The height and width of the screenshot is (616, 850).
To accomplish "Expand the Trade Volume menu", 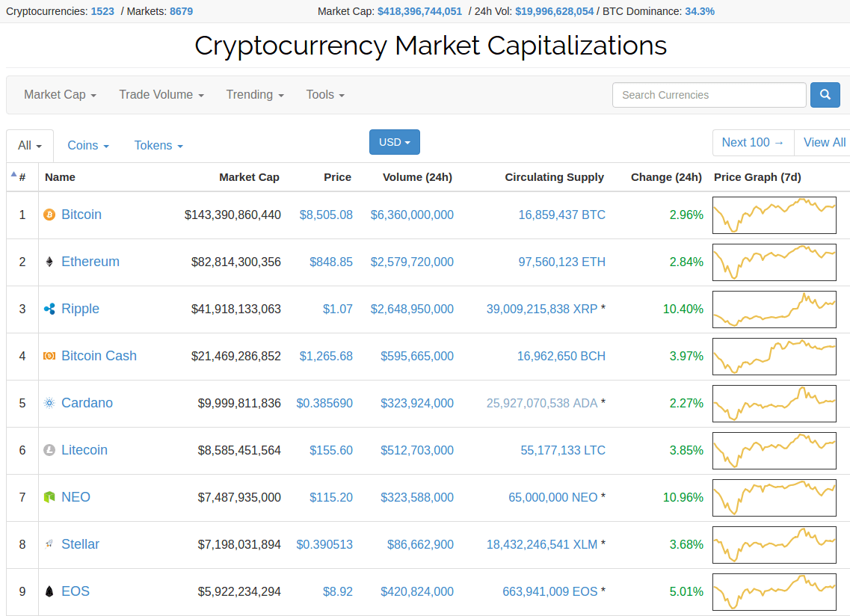I will coord(161,95).
